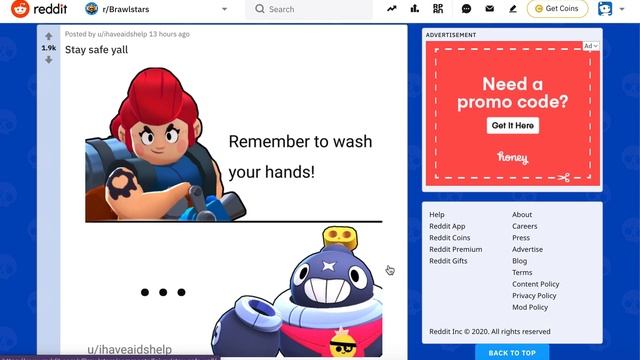Click the Get Coins button
640x360 pixels.
557,9
